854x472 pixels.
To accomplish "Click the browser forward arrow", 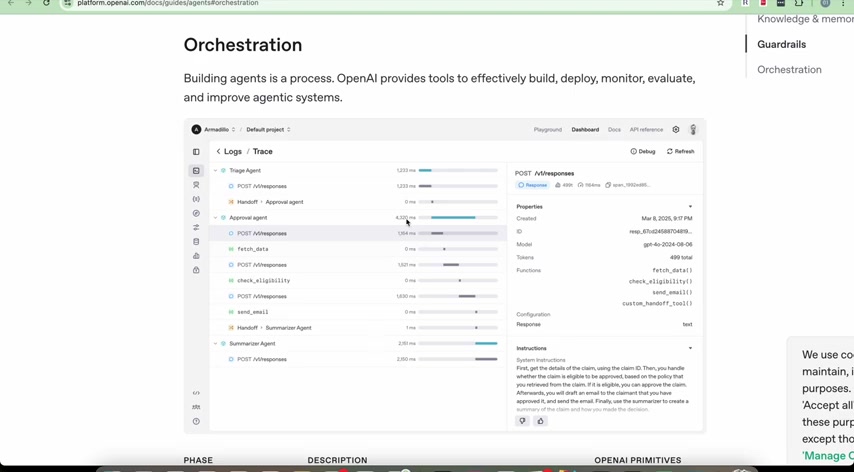I will tap(28, 3).
